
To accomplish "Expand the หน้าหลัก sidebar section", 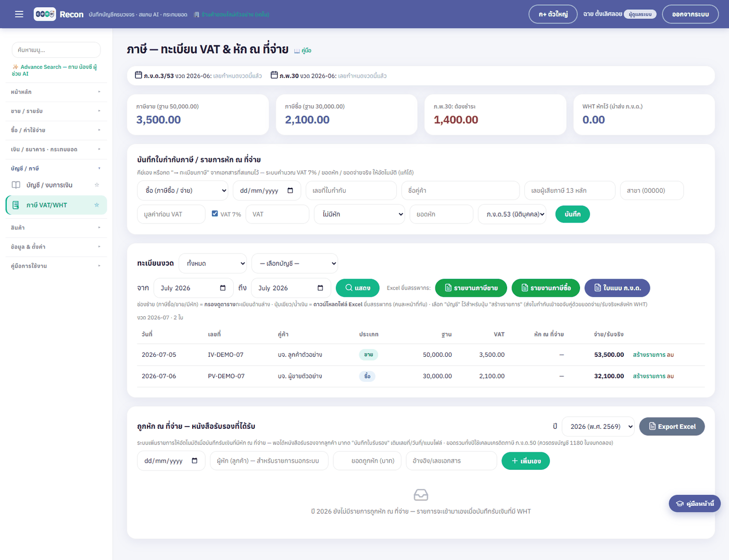I will [x=56, y=92].
